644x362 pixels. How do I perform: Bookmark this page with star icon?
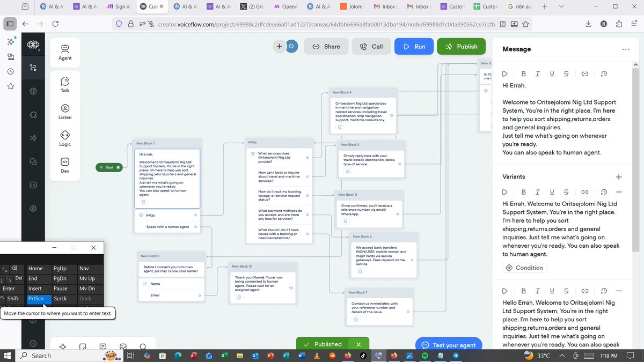(525, 24)
